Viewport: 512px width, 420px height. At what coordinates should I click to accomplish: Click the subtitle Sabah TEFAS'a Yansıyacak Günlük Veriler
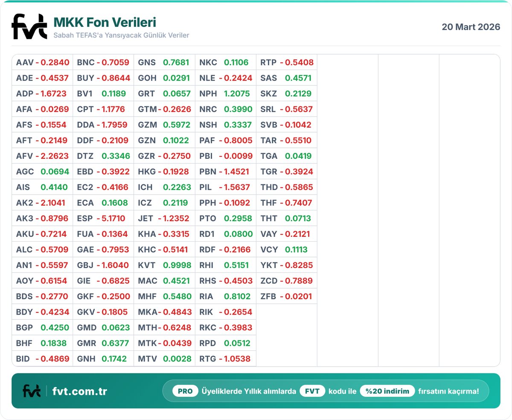pyautogui.click(x=121, y=35)
